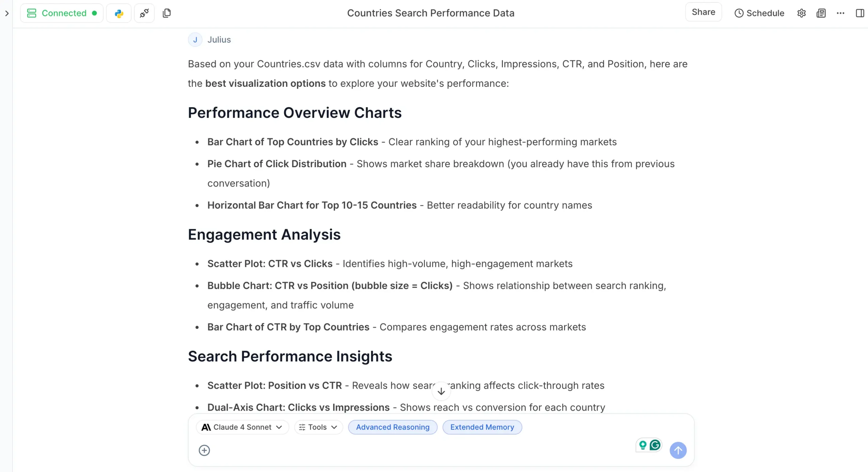Viewport: 868px width, 472px height.
Task: Click the Connected status indicator
Action: pyautogui.click(x=62, y=13)
